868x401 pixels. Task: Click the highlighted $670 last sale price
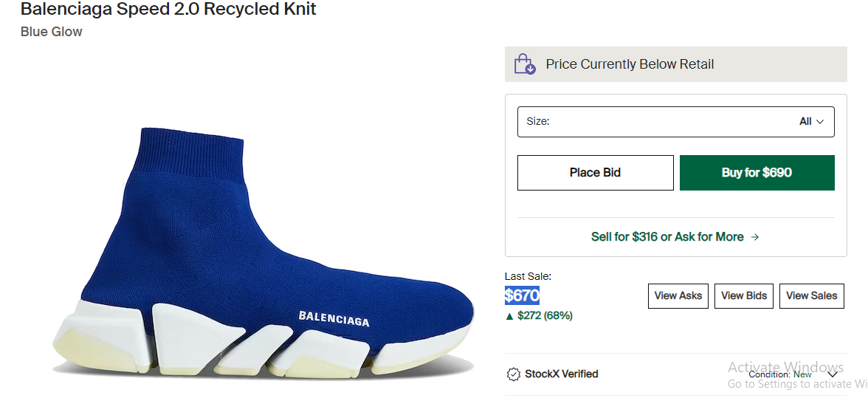tap(522, 295)
